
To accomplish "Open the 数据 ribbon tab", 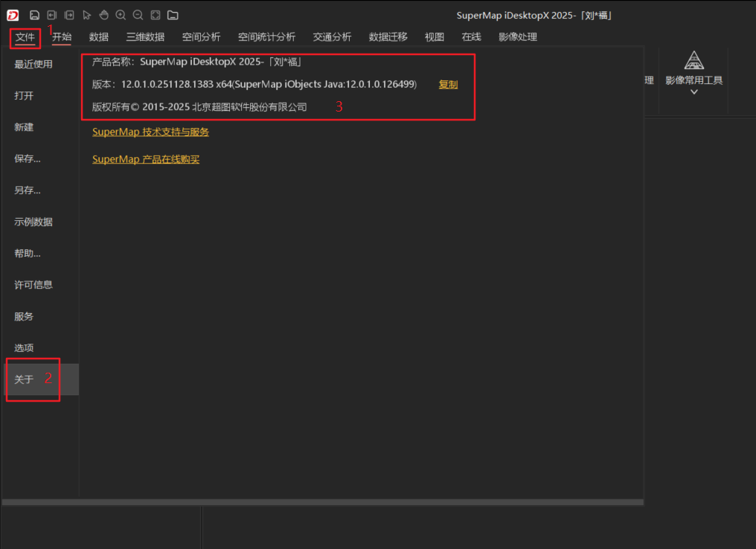I will (99, 37).
